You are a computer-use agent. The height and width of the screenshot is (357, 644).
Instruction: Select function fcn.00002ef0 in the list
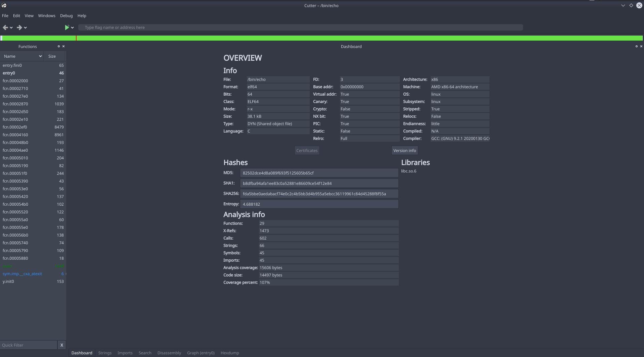tap(33, 127)
